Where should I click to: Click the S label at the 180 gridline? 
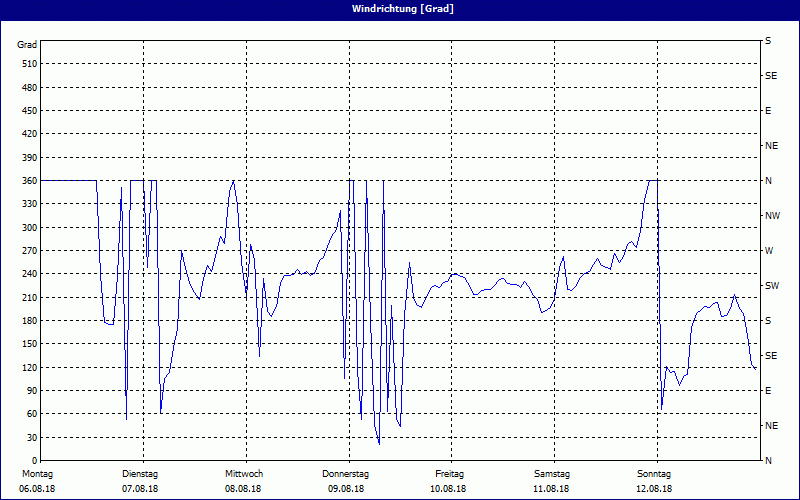[768, 321]
